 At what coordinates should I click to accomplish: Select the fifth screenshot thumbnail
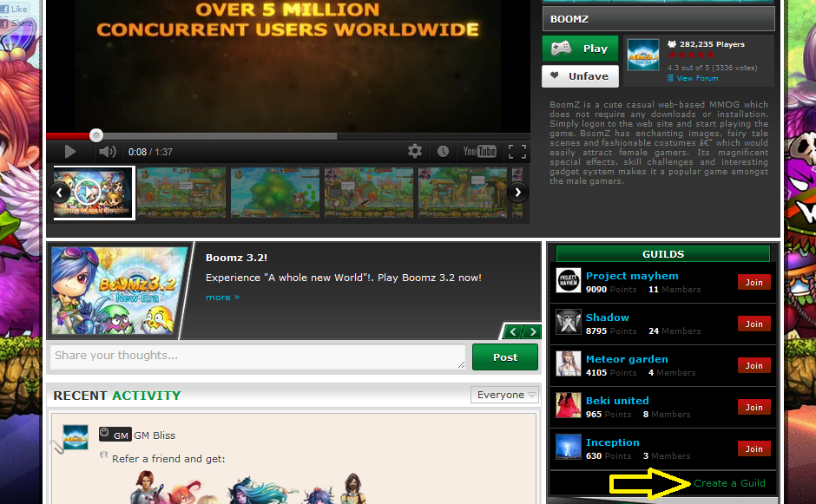(x=462, y=193)
